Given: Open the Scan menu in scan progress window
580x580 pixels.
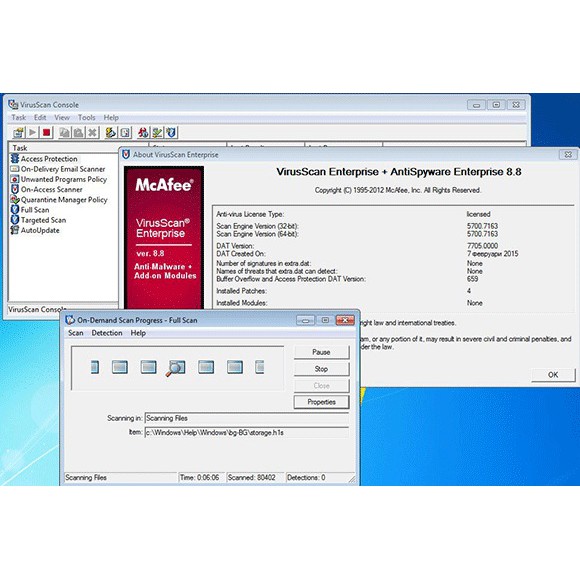Looking at the screenshot, I should pos(76,333).
